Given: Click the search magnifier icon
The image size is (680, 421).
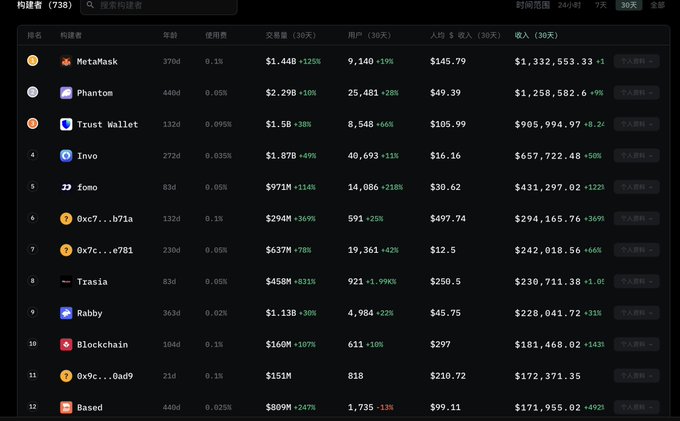Looking at the screenshot, I should click(x=90, y=5).
